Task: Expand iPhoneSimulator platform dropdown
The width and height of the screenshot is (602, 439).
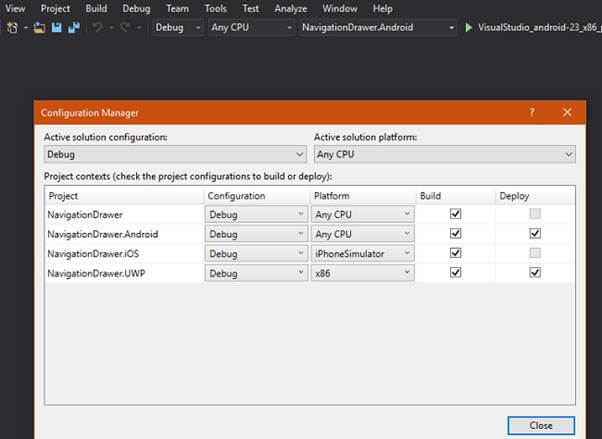Action: coord(362,253)
